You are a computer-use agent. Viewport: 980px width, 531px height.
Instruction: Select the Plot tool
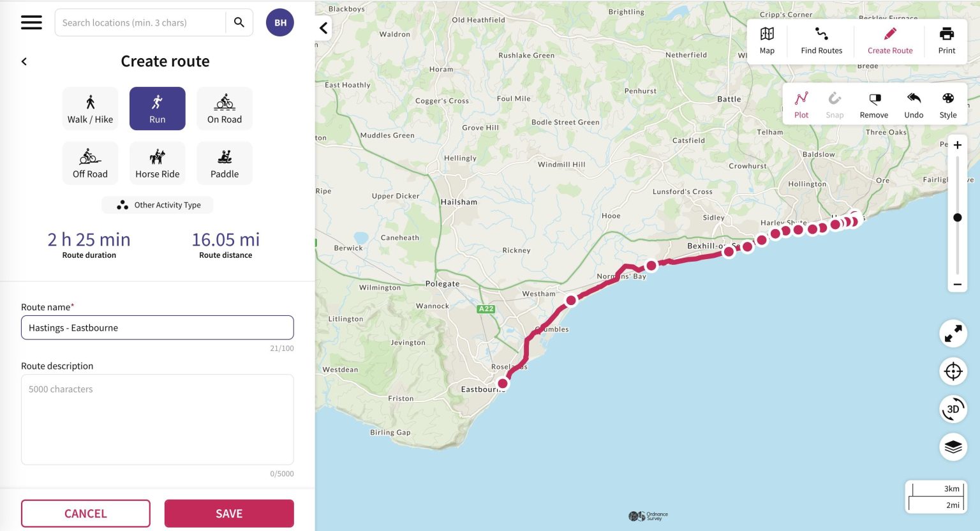coord(801,104)
